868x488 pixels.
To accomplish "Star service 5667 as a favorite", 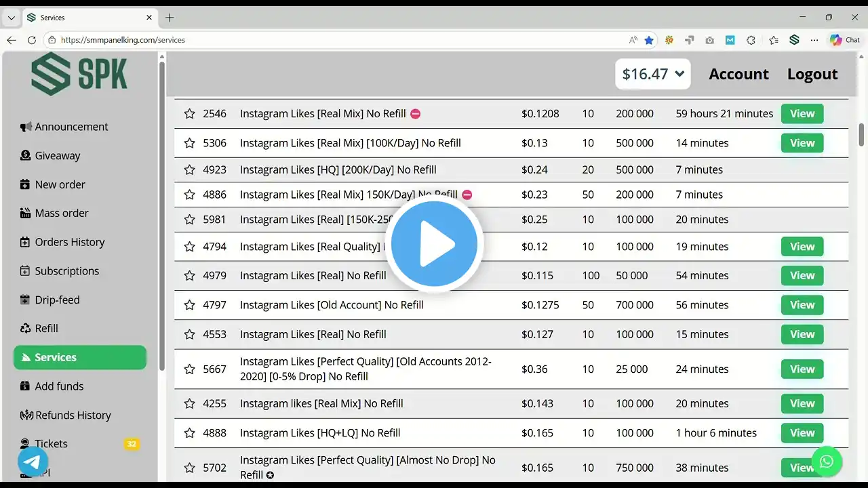I will click(x=190, y=369).
